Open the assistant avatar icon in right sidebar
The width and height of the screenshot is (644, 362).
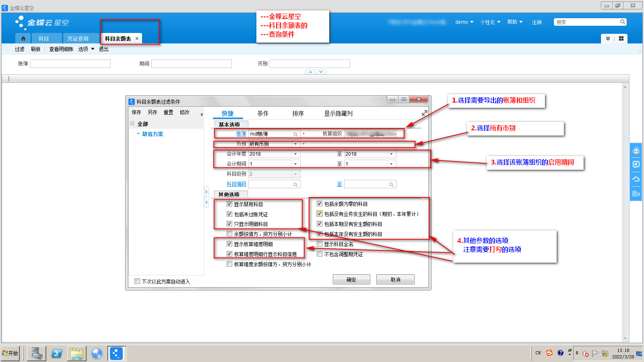click(636, 151)
